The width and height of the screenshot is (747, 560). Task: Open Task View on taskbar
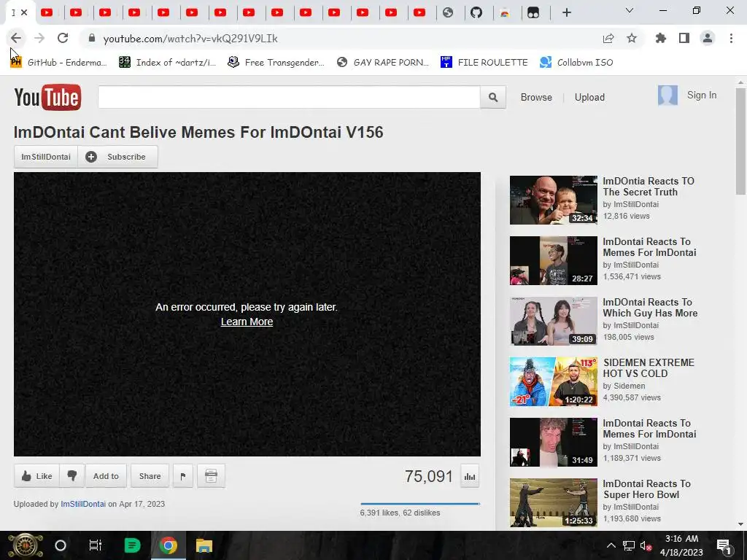point(96,545)
